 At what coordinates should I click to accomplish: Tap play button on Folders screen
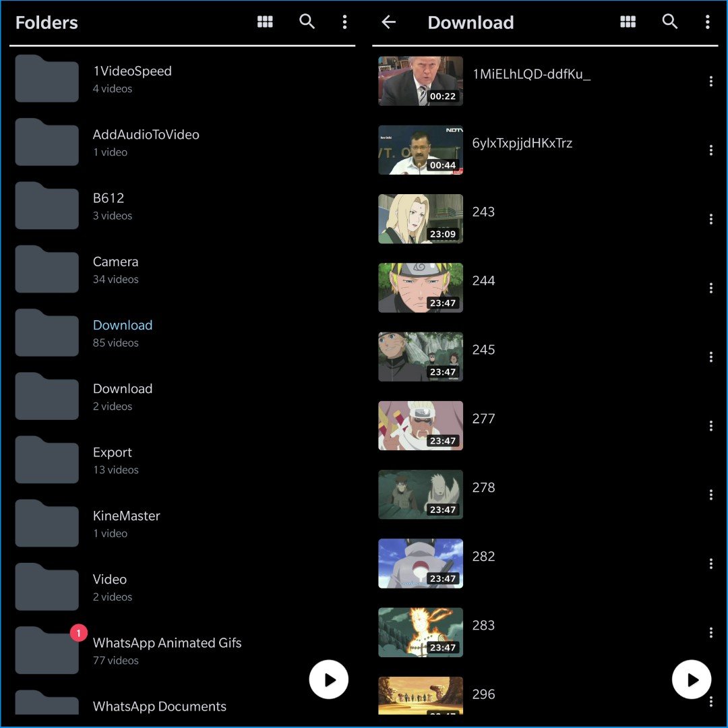[329, 679]
